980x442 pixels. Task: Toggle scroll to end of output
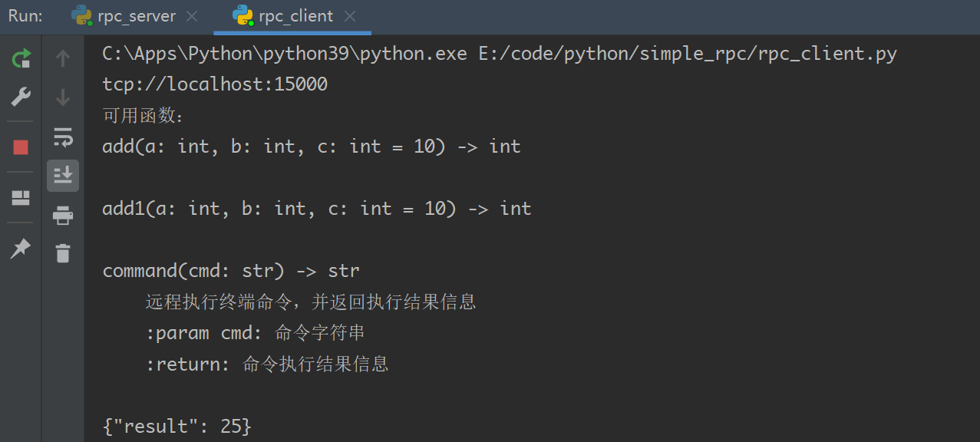63,176
